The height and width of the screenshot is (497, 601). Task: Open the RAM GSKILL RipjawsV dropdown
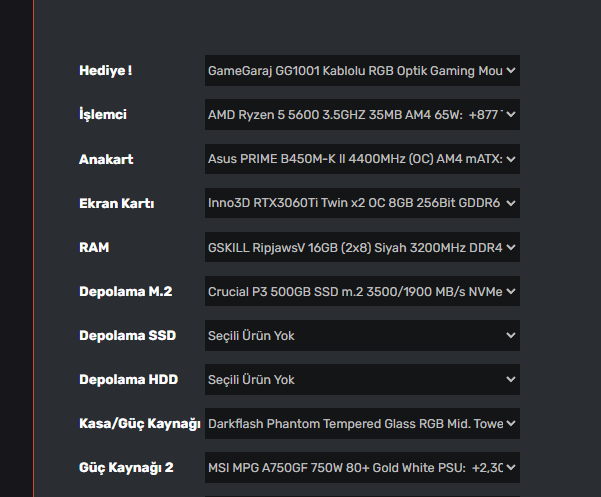coord(362,247)
